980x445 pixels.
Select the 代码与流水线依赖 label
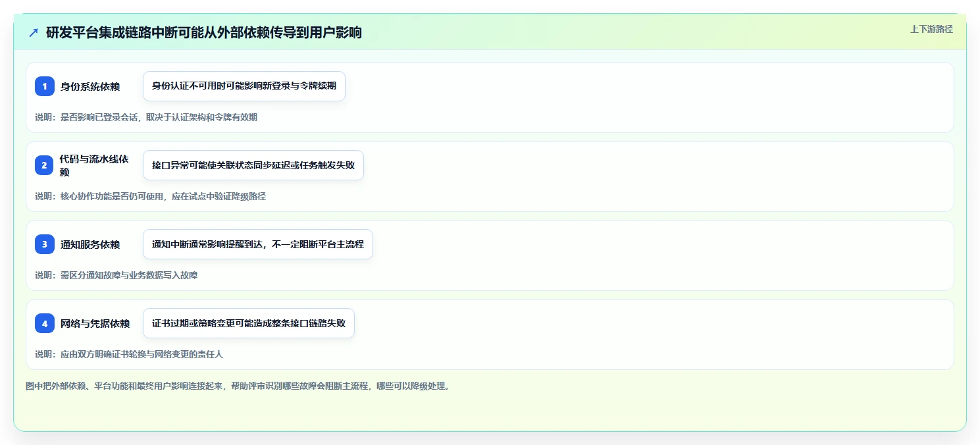point(94,165)
